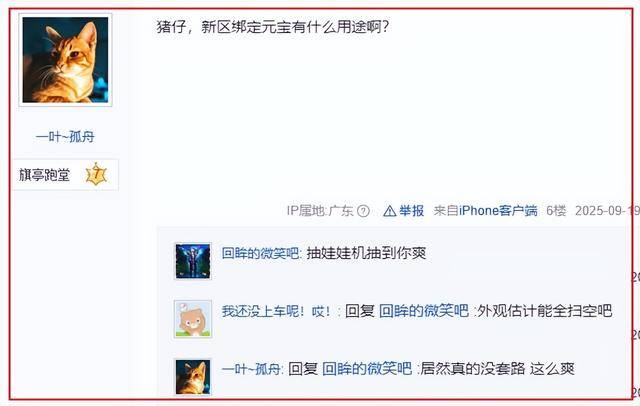Click the warning triangle report icon
This screenshot has height=406, width=640.
390,211
